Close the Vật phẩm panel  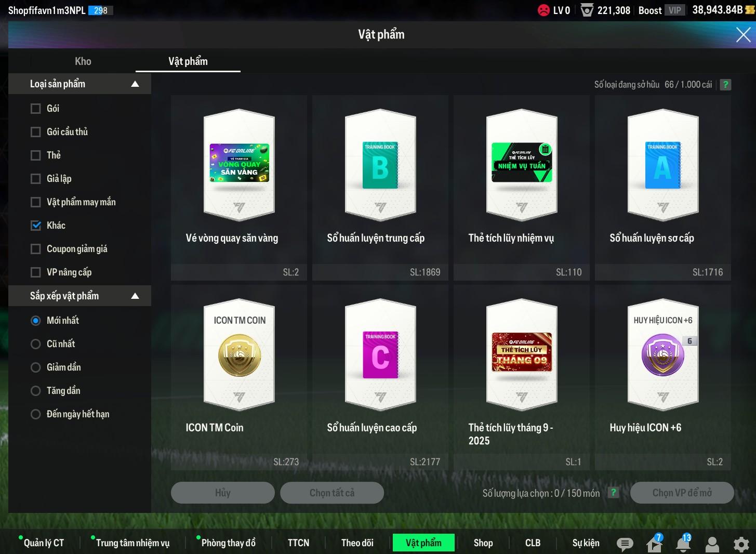click(x=743, y=35)
